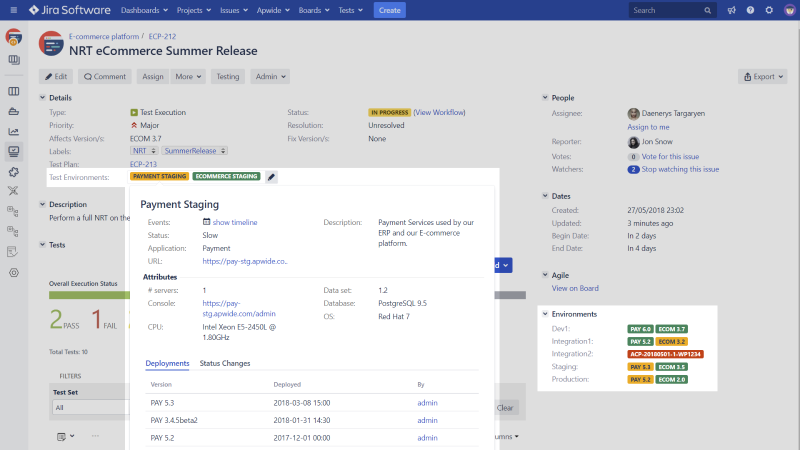The width and height of the screenshot is (800, 450).
Task: Open the show timeline link
Action: tap(235, 222)
